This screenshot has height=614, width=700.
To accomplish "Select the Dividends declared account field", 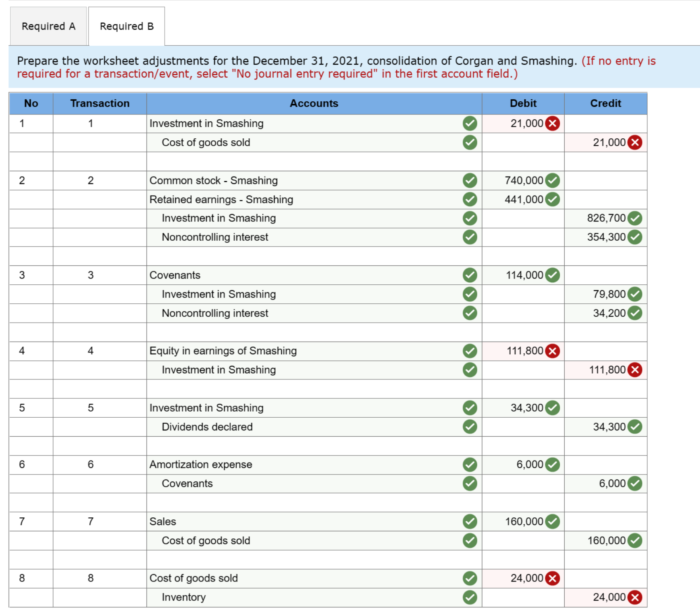I will point(314,427).
